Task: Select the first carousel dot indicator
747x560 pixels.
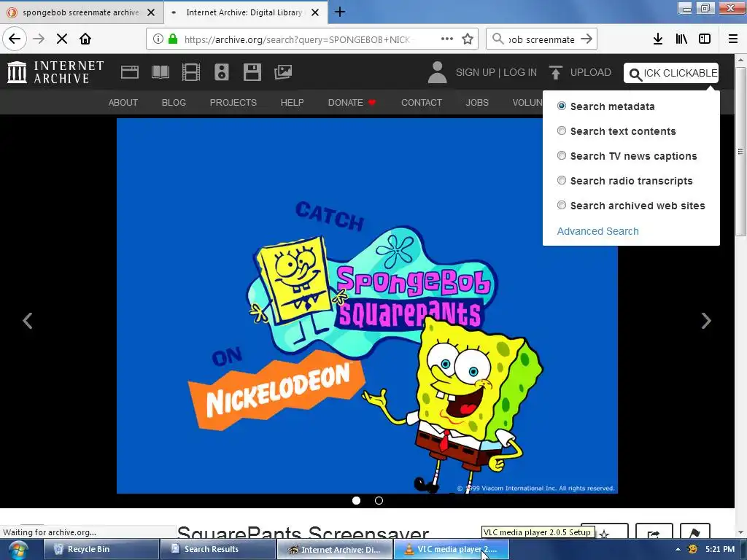Action: click(356, 500)
